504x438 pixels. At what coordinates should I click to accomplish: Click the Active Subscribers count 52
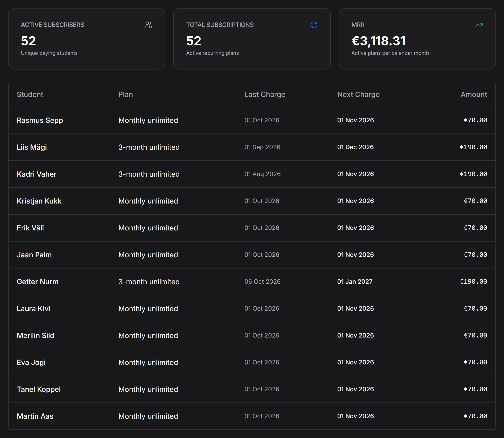[x=28, y=41]
